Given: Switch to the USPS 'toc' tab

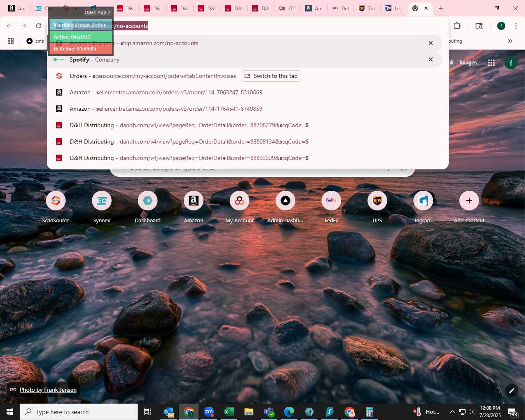Looking at the screenshot, I should (394, 8).
